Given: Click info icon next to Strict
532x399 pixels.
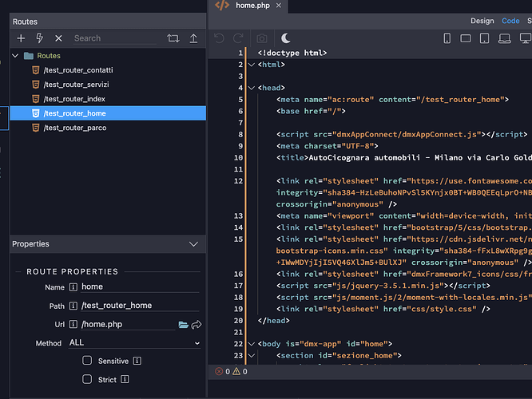Looking at the screenshot, I should pos(125,379).
